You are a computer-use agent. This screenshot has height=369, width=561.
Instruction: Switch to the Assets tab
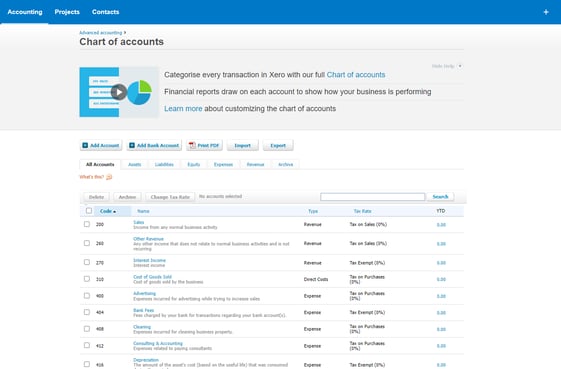(x=135, y=164)
